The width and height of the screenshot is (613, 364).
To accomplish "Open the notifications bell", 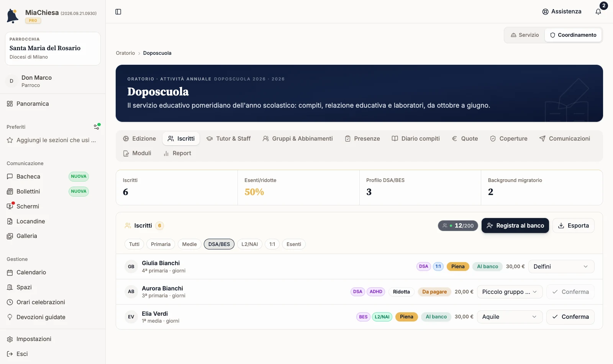I will pos(598,11).
